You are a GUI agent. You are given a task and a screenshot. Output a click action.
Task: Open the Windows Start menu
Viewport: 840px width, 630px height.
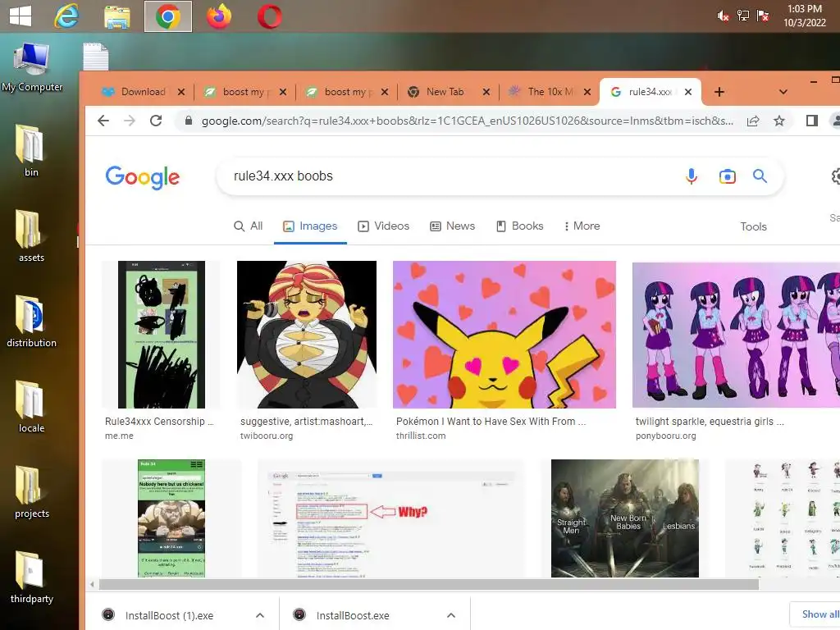21,16
